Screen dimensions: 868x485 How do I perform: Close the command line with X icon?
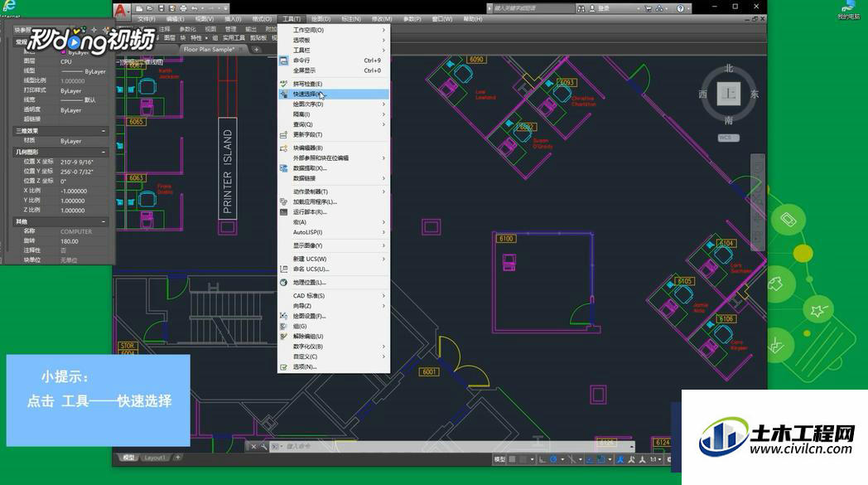pos(253,446)
